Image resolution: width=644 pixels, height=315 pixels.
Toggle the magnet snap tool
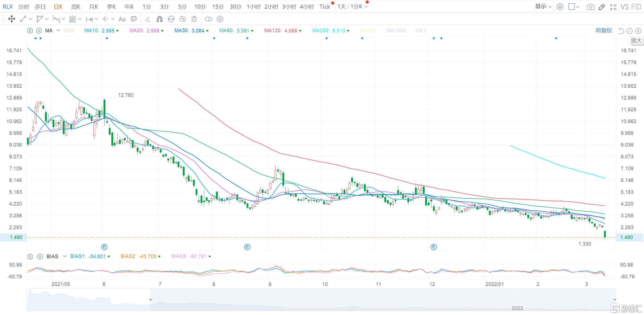[x=159, y=19]
